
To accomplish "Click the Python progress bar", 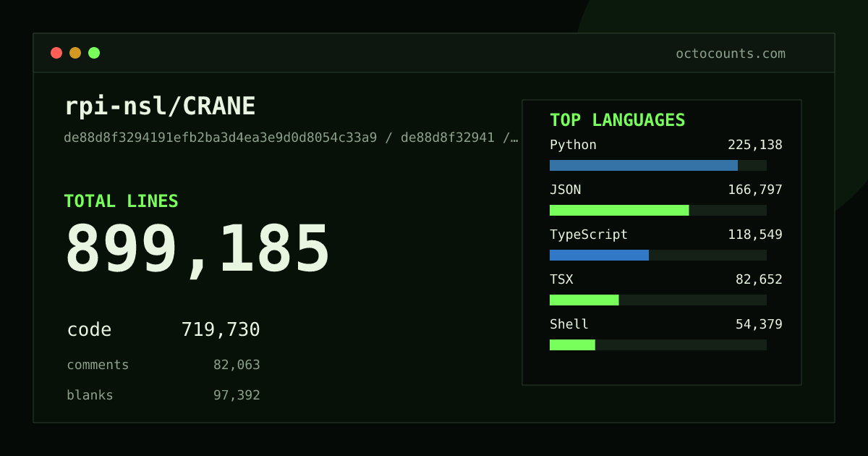I will point(658,165).
